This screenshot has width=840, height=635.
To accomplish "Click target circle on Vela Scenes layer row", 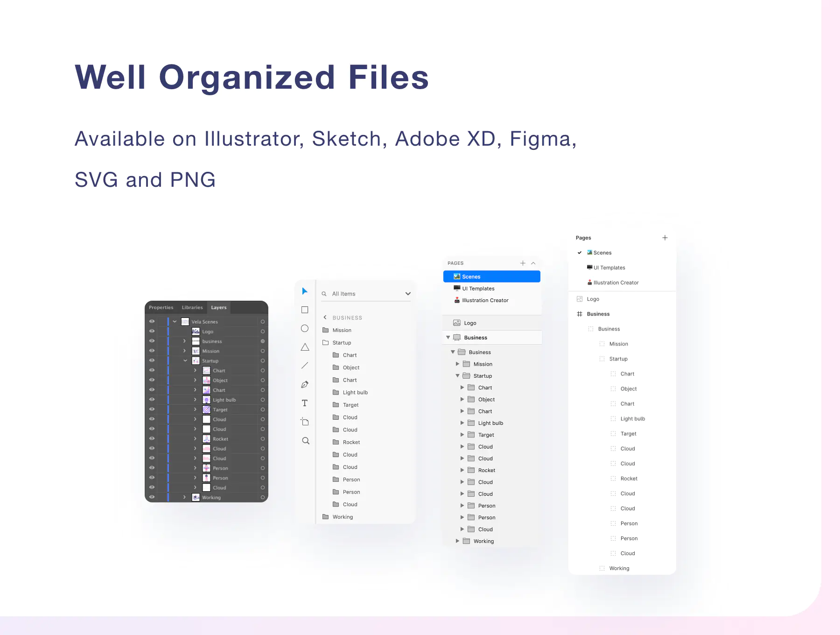I will pos(263,322).
